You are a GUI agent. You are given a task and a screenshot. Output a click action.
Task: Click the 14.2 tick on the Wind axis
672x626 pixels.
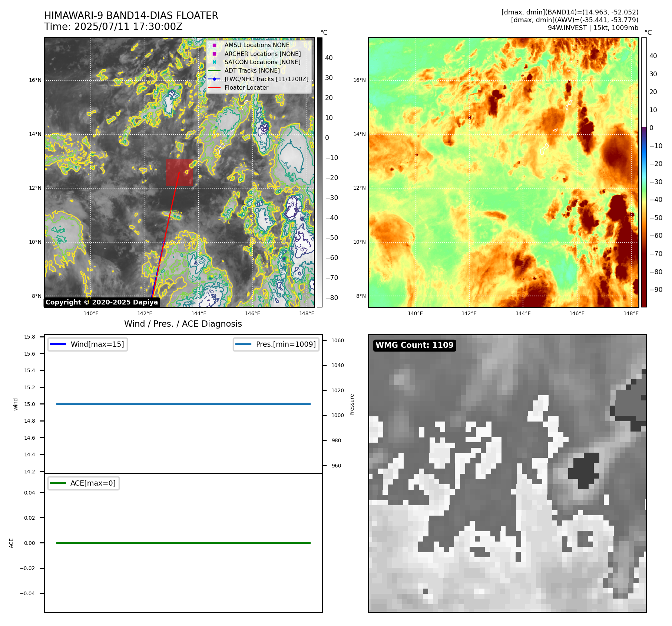30,472
